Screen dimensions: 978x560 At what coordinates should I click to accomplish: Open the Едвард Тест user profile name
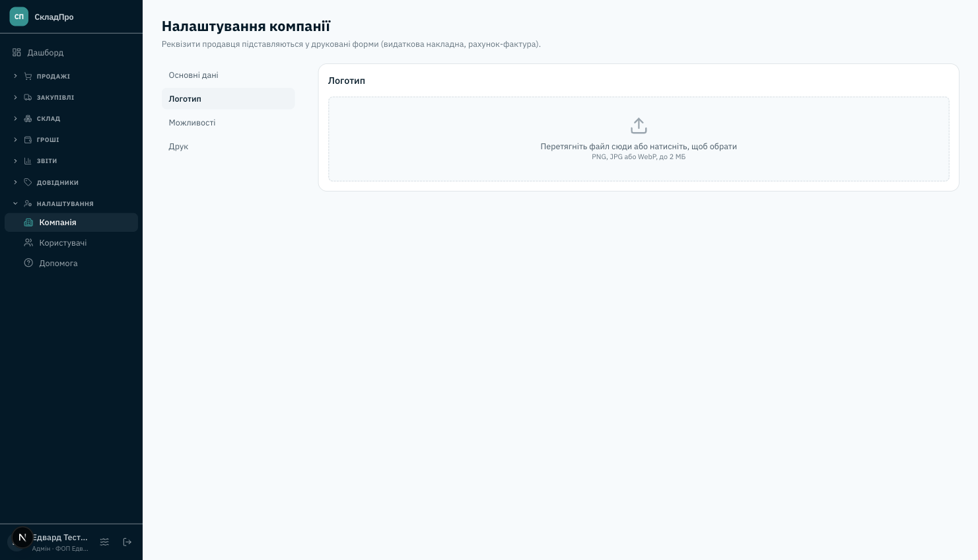[x=60, y=538]
